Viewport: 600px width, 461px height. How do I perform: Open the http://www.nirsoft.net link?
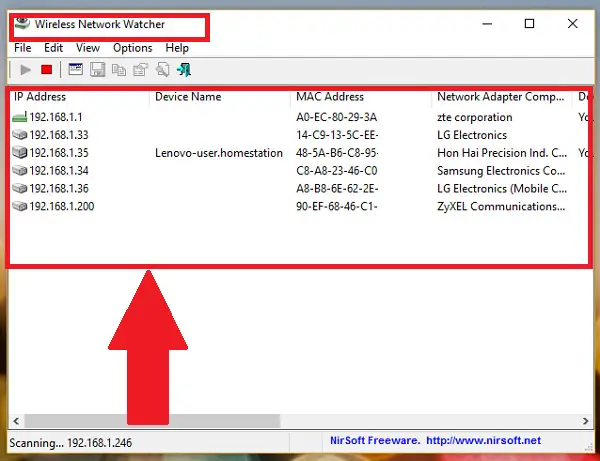coord(483,441)
